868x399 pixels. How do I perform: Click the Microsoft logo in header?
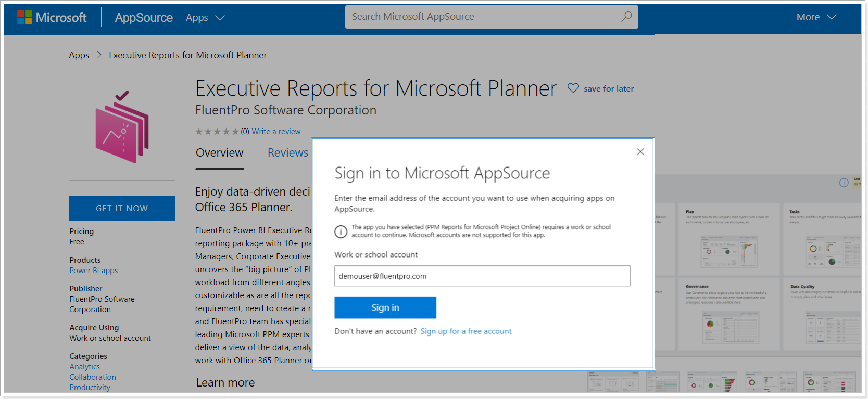pyautogui.click(x=52, y=17)
